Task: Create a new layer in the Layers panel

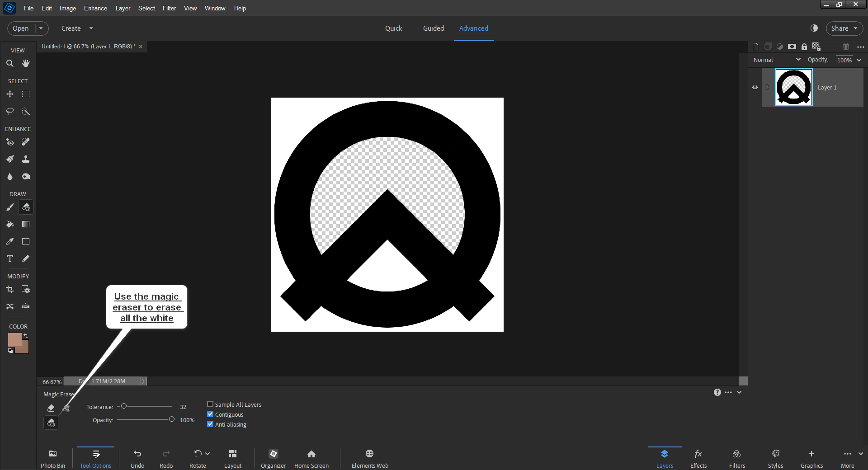Action: [755, 46]
